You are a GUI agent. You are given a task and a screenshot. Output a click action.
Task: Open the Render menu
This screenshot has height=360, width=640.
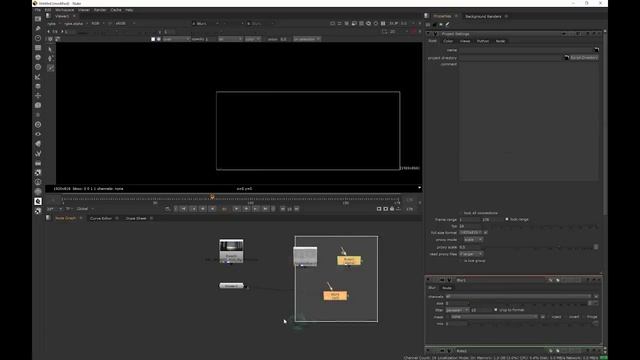(100, 10)
